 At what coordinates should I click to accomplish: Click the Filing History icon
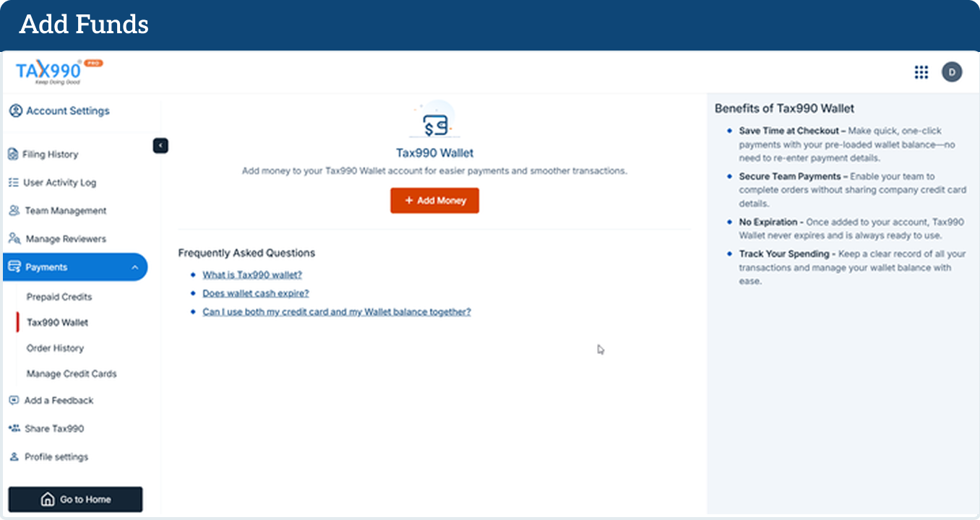pyautogui.click(x=13, y=154)
